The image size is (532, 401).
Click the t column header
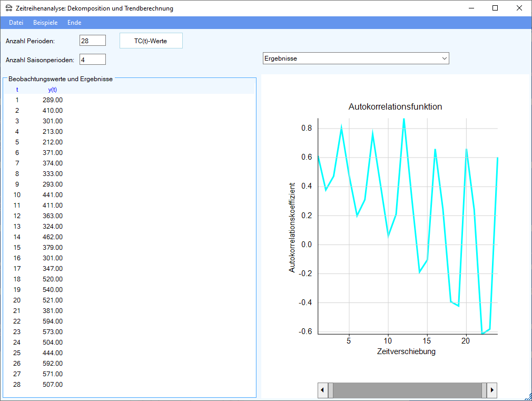[17, 90]
